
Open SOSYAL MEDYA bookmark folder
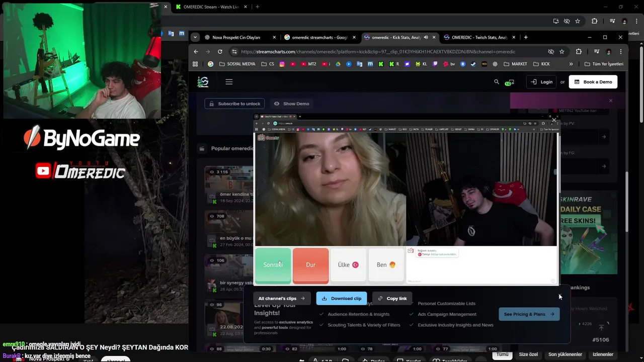click(237, 64)
